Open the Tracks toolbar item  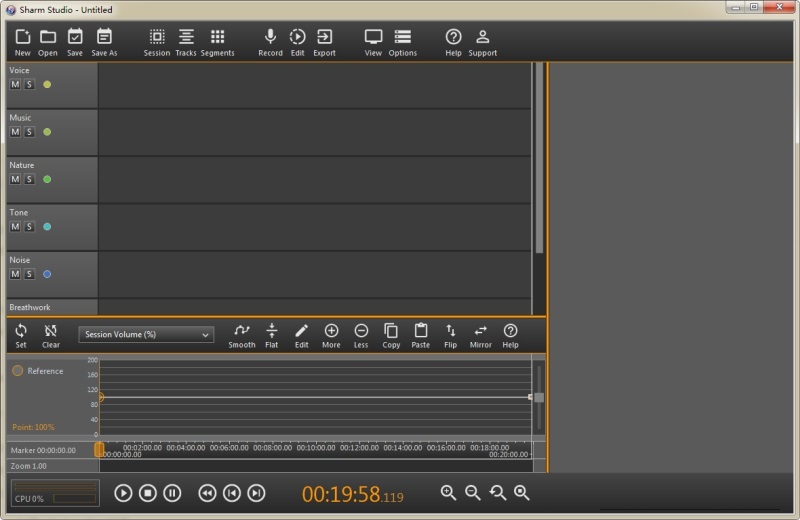coord(186,38)
